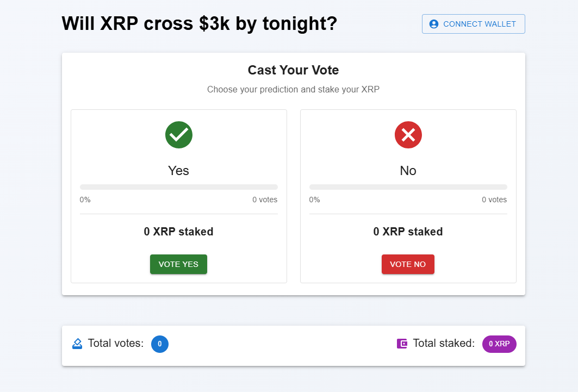Click the account icon in Connect Wallet

434,24
